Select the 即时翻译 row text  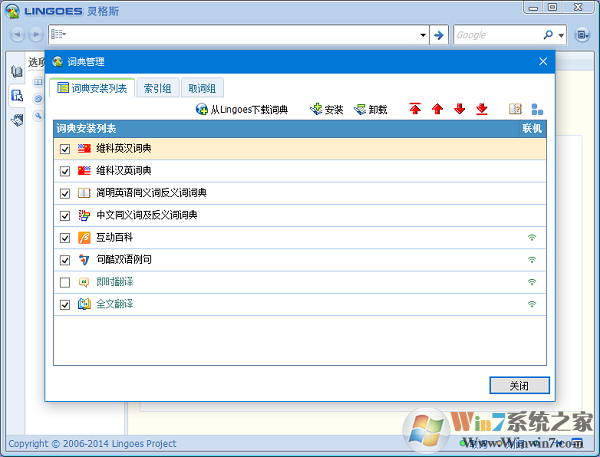[x=114, y=282]
